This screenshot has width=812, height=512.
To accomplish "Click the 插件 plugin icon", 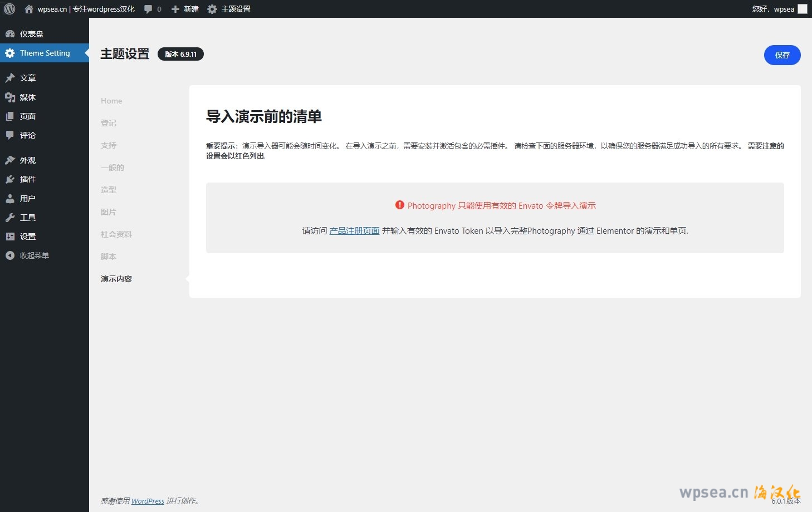I will (10, 179).
